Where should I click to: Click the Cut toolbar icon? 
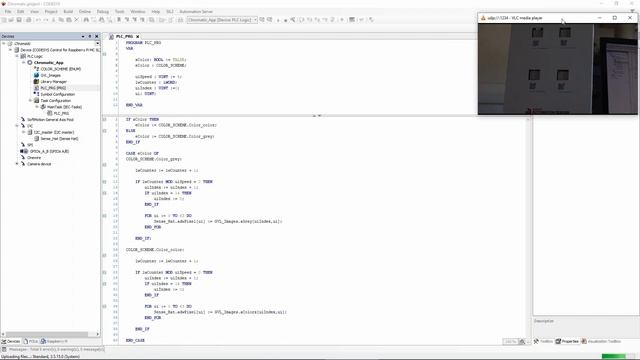(x=53, y=20)
